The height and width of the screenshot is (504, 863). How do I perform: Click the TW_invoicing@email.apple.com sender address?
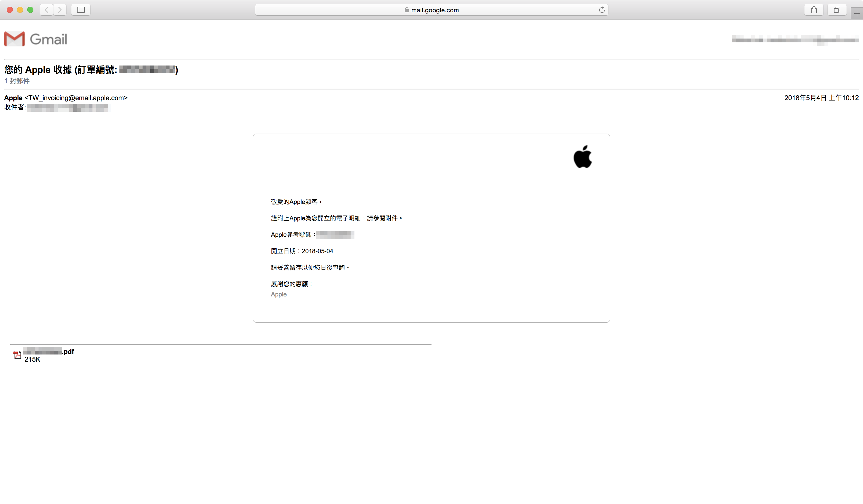pos(76,98)
